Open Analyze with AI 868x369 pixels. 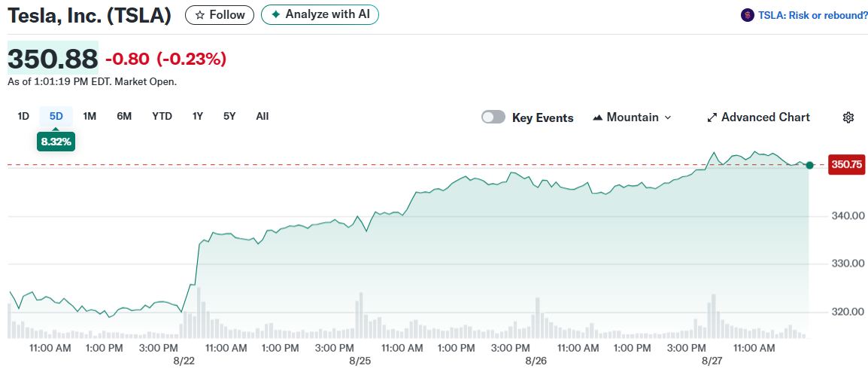click(320, 15)
